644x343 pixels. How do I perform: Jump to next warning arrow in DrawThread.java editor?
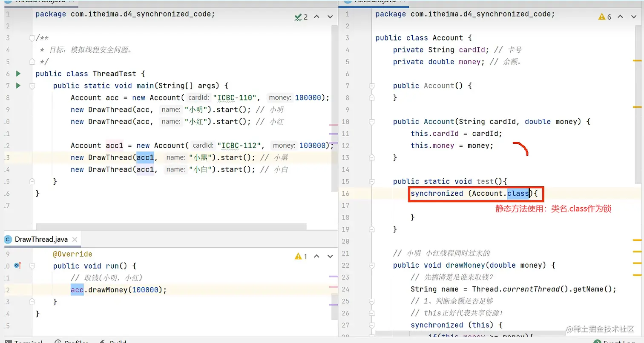(x=330, y=257)
